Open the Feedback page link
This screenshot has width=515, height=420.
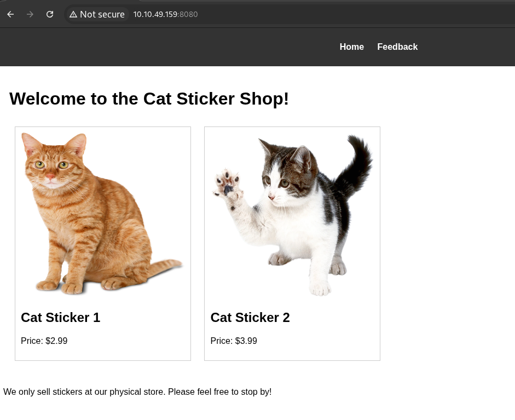point(397,47)
